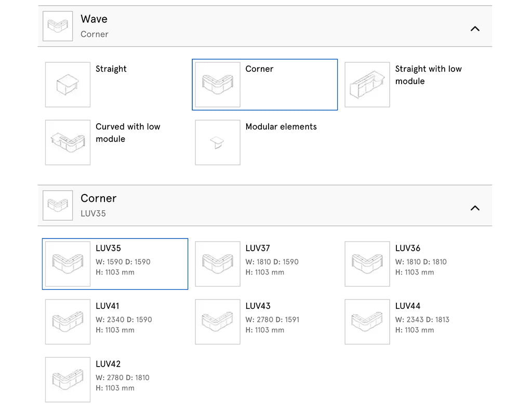Image resolution: width=532 pixels, height=416 pixels.
Task: Choose Straight with low module icon
Action: pyautogui.click(x=367, y=85)
